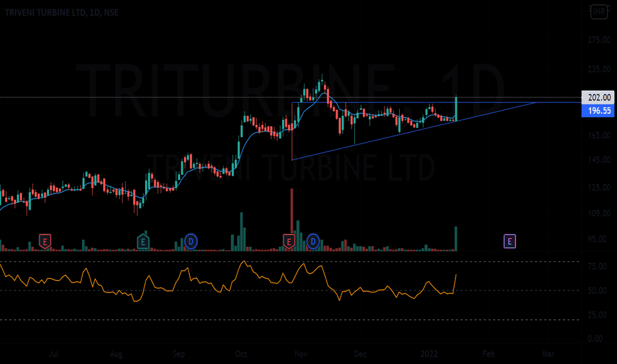617x364 pixels.
Task: Open the green earnings marker in mid August
Action: click(x=143, y=241)
